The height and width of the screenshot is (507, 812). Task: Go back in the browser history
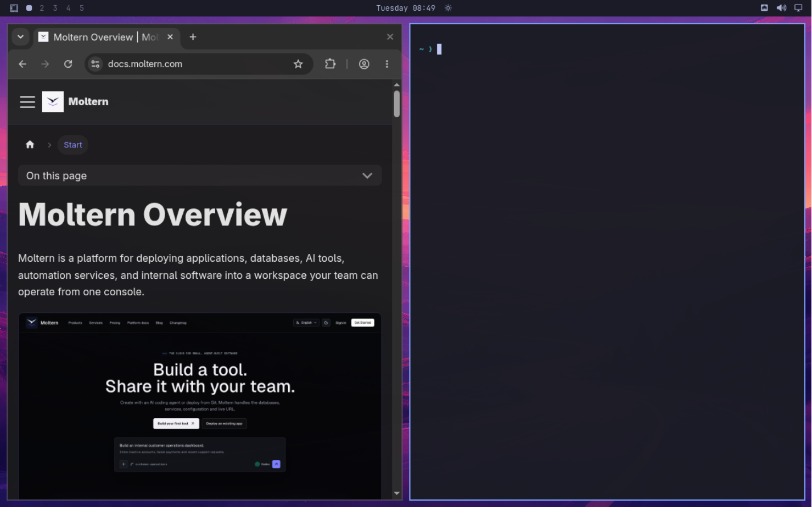click(23, 64)
